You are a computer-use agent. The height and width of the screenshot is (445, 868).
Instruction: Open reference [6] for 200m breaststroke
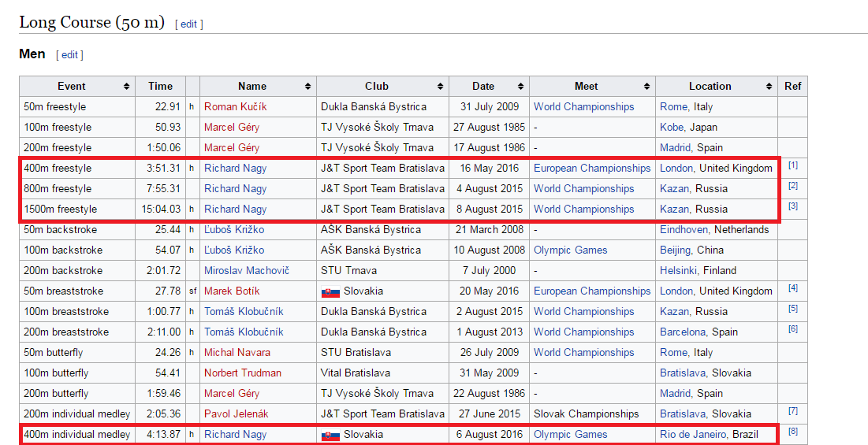click(x=793, y=329)
